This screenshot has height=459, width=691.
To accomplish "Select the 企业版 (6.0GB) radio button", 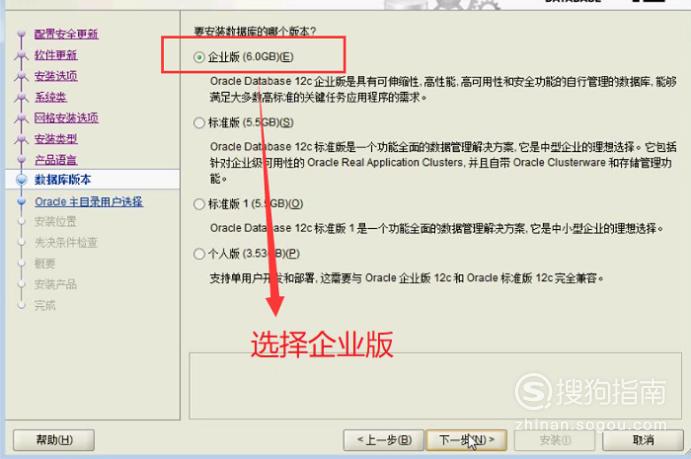I will 199,57.
